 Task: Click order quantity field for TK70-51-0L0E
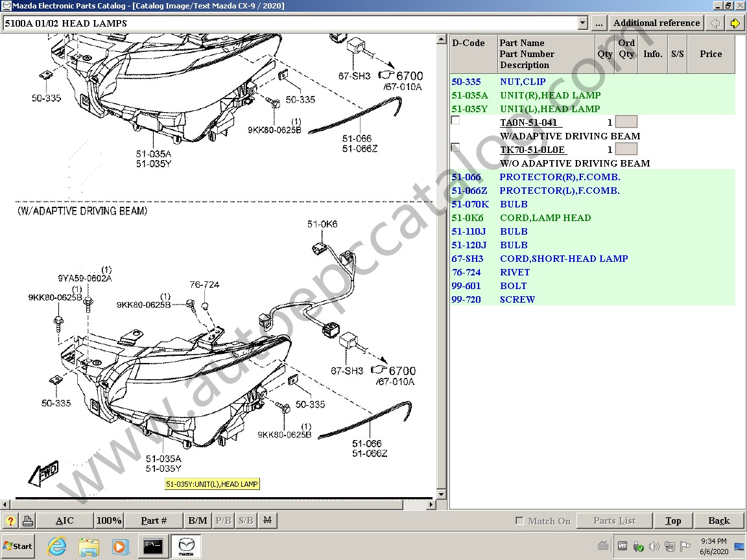(626, 149)
